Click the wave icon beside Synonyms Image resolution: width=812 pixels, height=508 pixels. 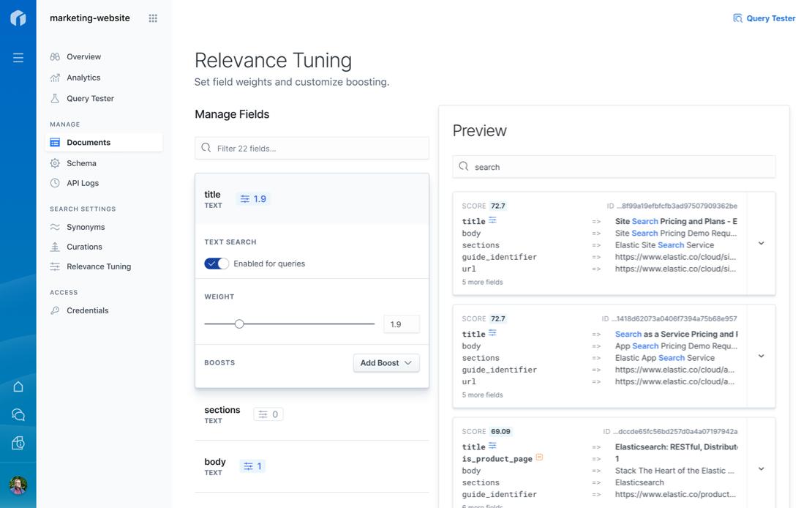[55, 227]
